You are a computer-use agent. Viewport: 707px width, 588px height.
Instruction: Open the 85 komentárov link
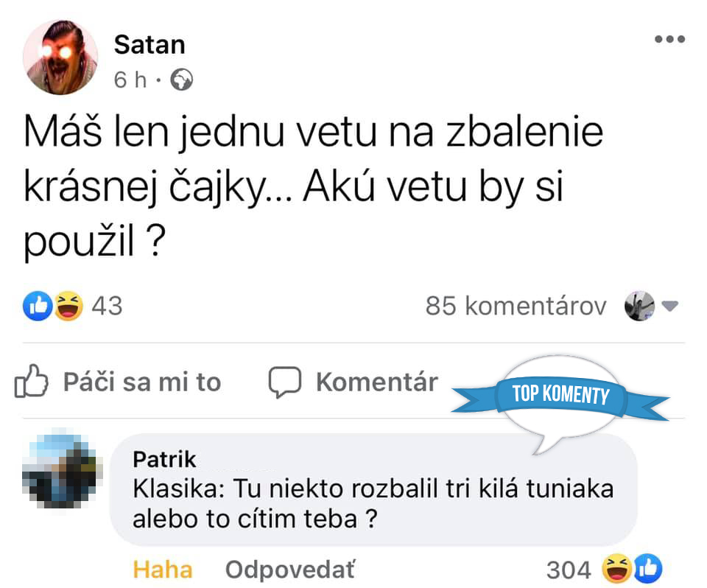(516, 306)
